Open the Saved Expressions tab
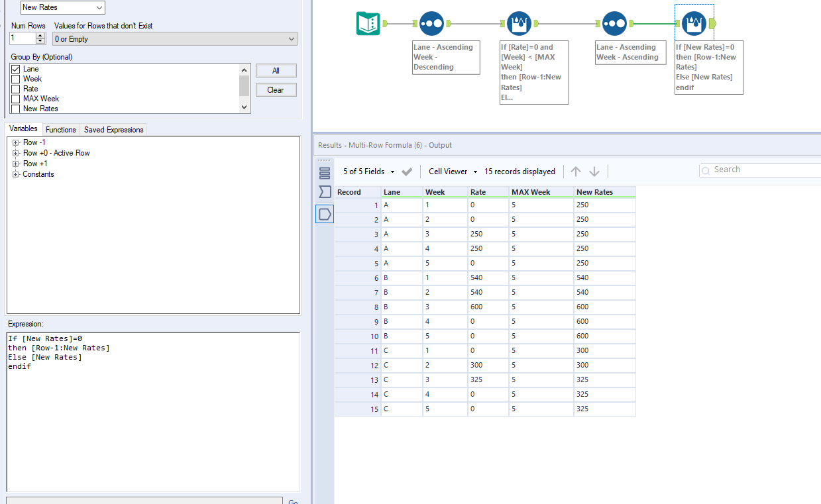 tap(113, 129)
